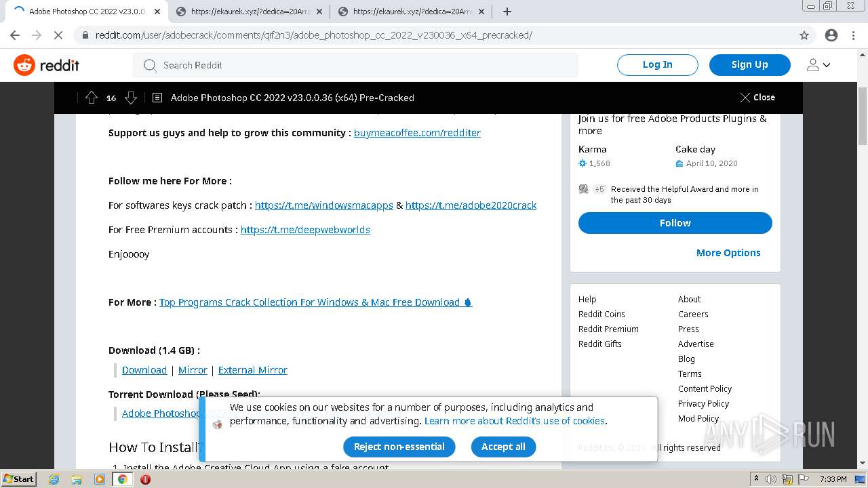The image size is (868, 488).
Task: Open media player taskbar icon
Action: 100,479
